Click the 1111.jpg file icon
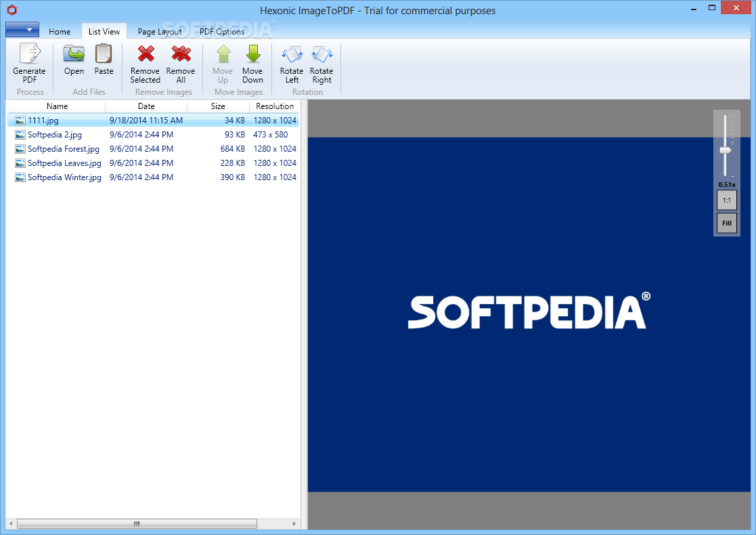Image resolution: width=756 pixels, height=535 pixels. point(20,121)
